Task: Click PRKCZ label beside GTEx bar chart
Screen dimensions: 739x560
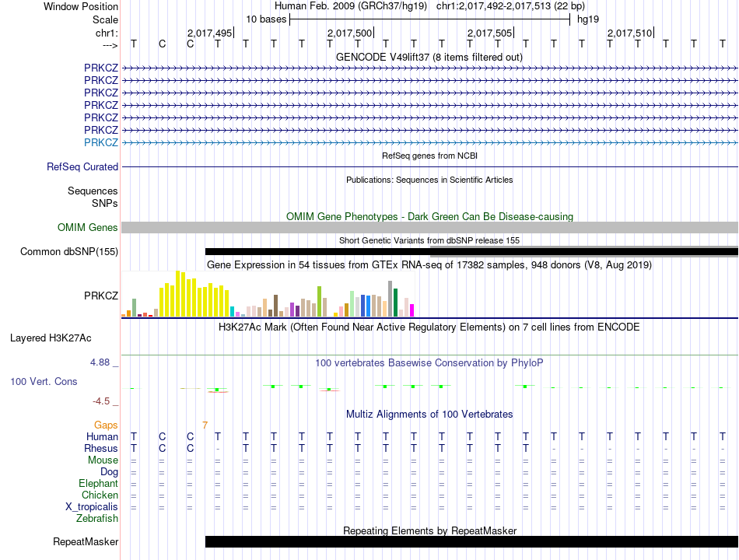Action: [101, 296]
